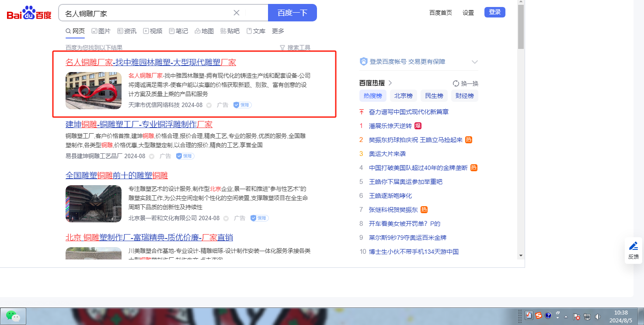Open the 笔记 tab

tap(178, 31)
